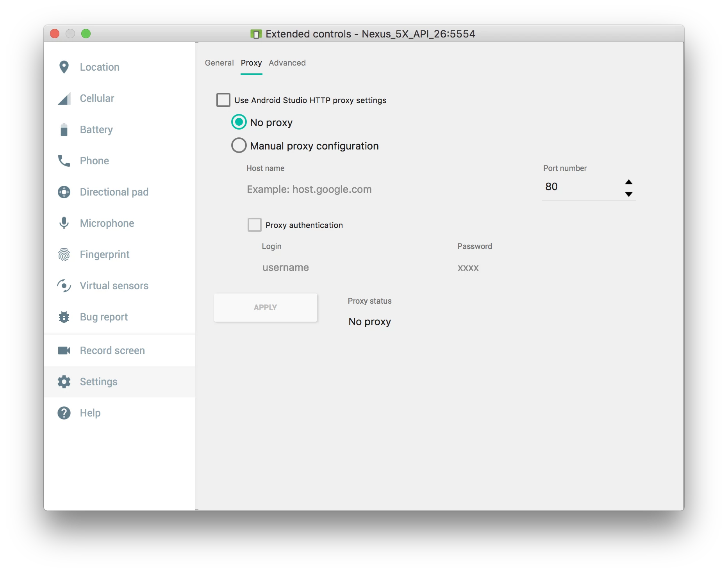
Task: Click the Cellular signal icon
Action: click(x=64, y=98)
